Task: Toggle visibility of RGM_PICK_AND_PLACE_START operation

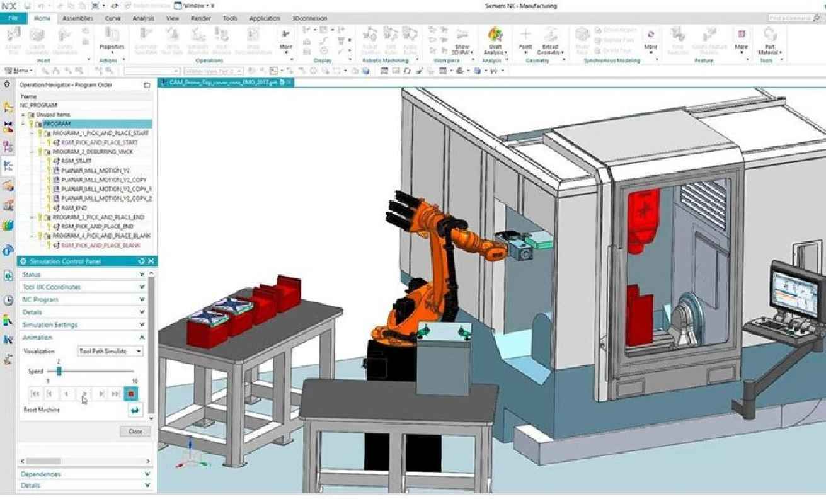Action: [49, 143]
